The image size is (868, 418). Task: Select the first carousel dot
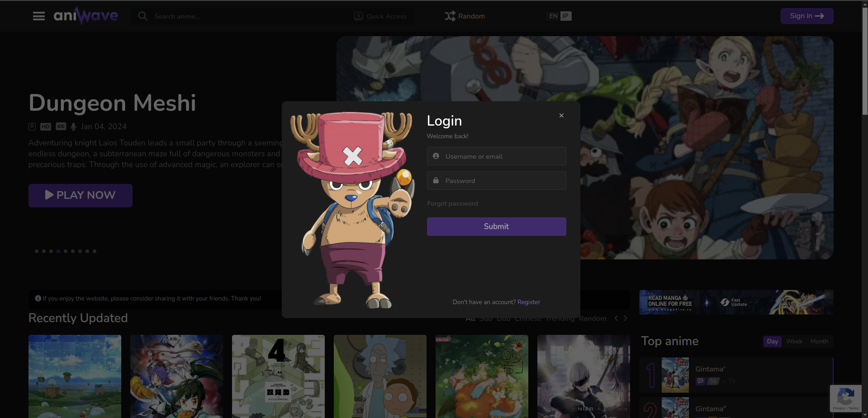pyautogui.click(x=37, y=251)
